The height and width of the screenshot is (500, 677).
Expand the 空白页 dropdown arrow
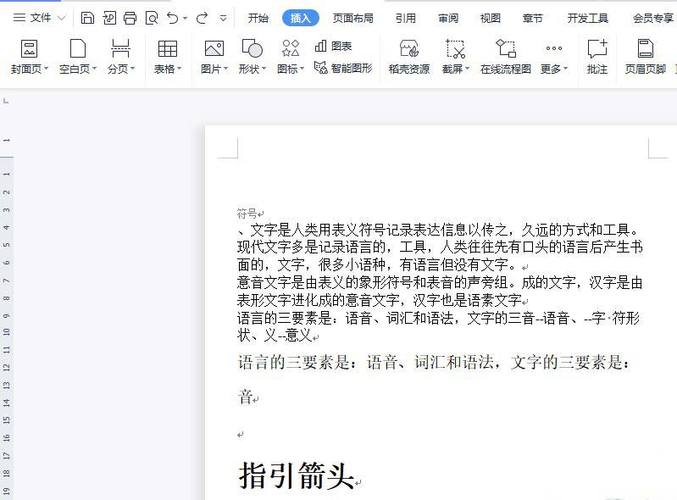[94, 69]
